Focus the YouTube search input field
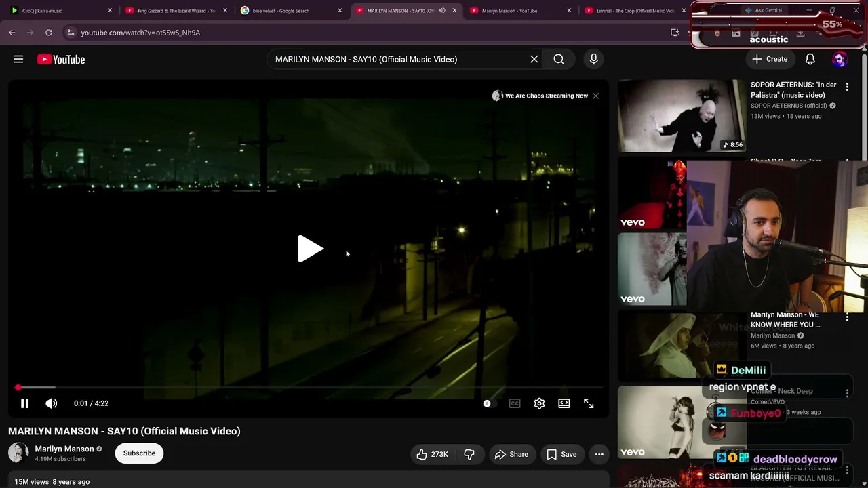This screenshot has height=488, width=868. click(400, 60)
